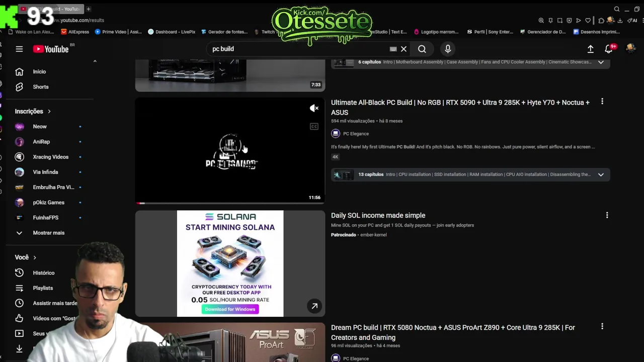Open Xracing Videos channel avatar
Image resolution: width=644 pixels, height=362 pixels.
click(19, 157)
